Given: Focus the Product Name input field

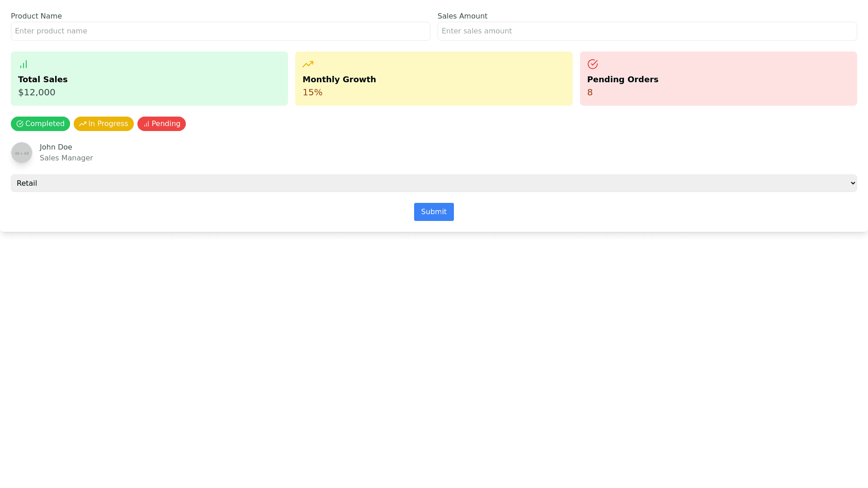Looking at the screenshot, I should (x=220, y=31).
